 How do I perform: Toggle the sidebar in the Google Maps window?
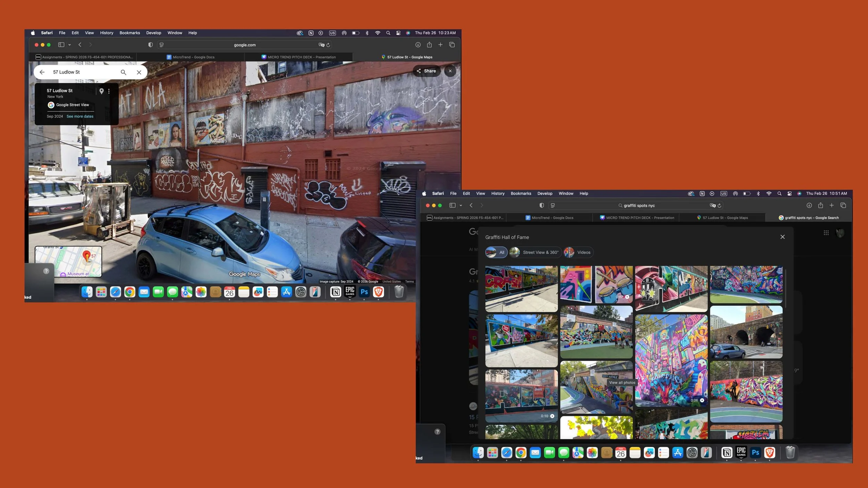[x=61, y=45]
